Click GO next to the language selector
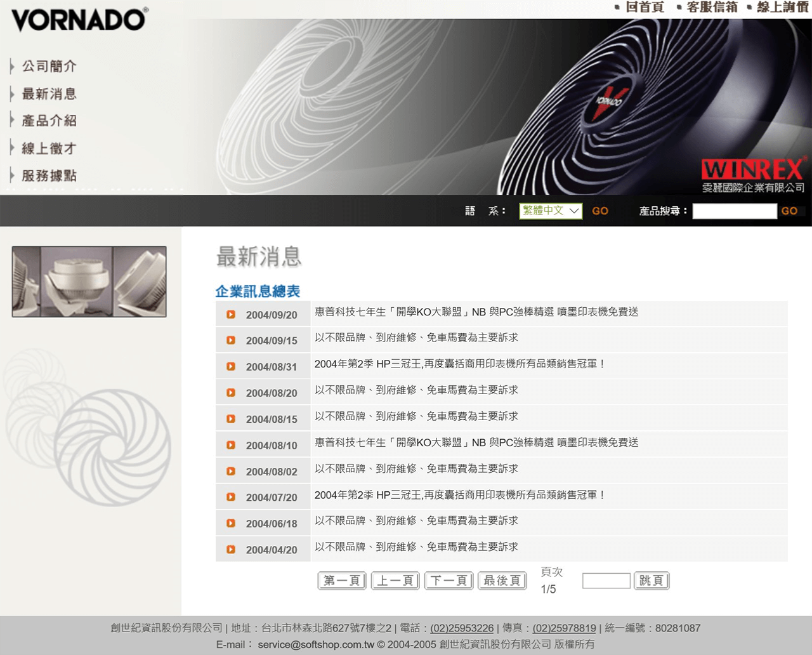The width and height of the screenshot is (812, 655). [600, 211]
